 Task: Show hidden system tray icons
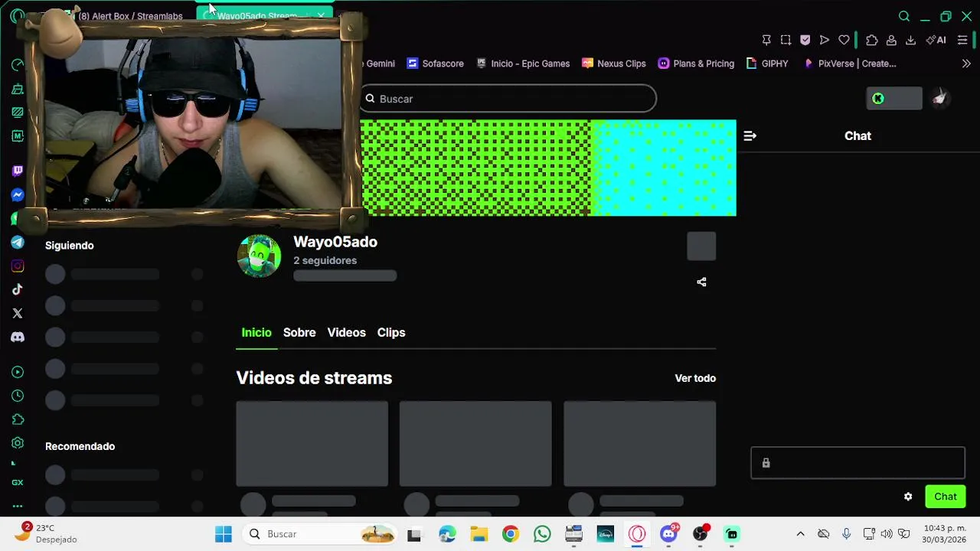[800, 534]
